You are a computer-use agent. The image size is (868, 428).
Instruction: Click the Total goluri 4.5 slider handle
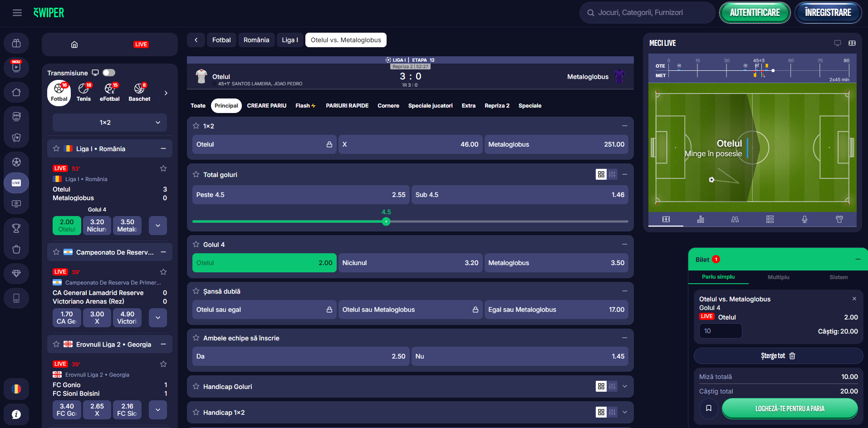(x=386, y=221)
